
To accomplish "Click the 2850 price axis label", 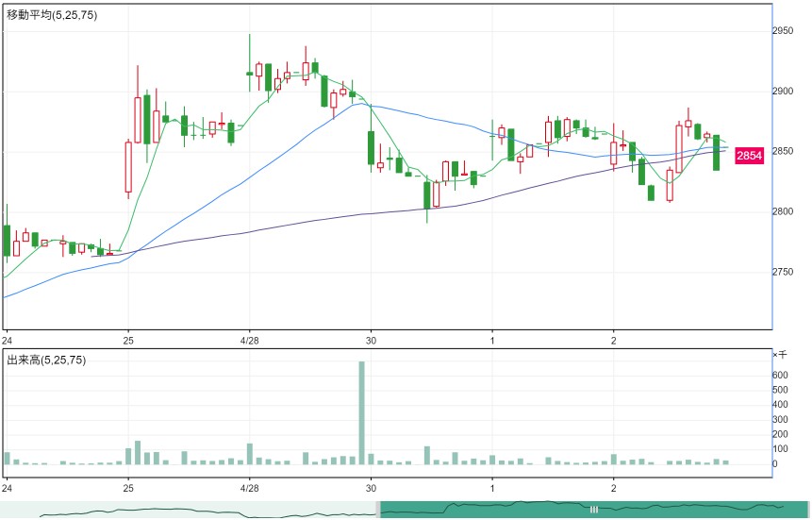I will point(783,151).
